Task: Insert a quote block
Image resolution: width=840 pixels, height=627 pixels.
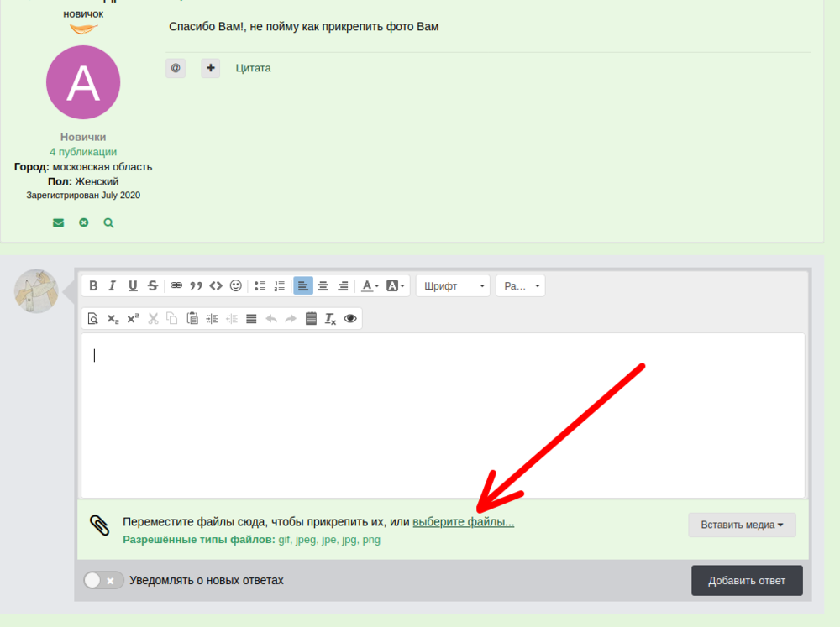Action: [197, 285]
